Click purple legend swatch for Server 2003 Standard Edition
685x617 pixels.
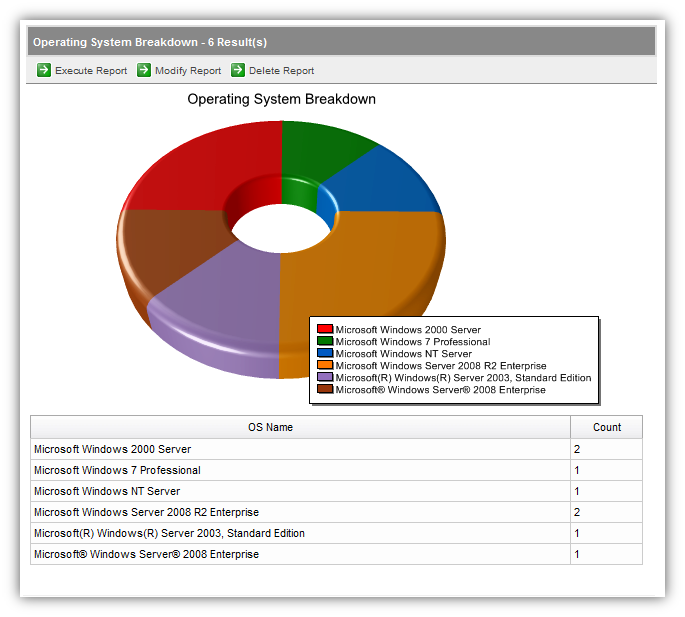[325, 377]
